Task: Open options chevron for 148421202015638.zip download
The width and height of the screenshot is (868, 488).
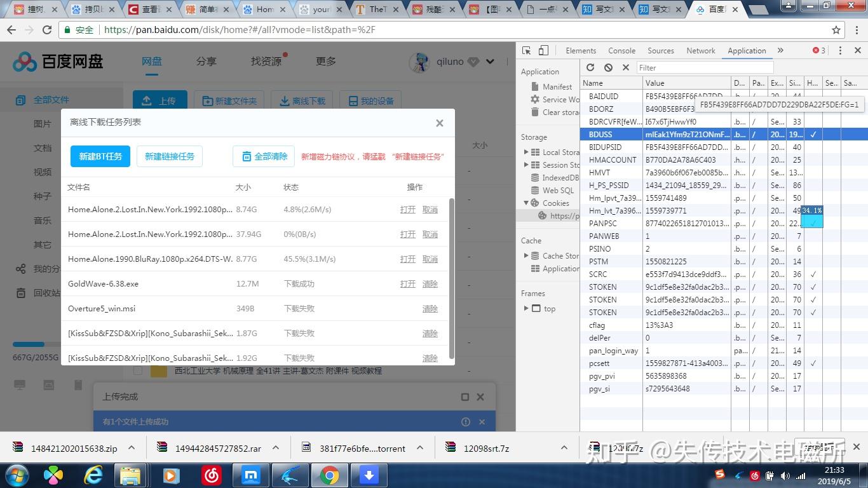Action: (x=132, y=448)
